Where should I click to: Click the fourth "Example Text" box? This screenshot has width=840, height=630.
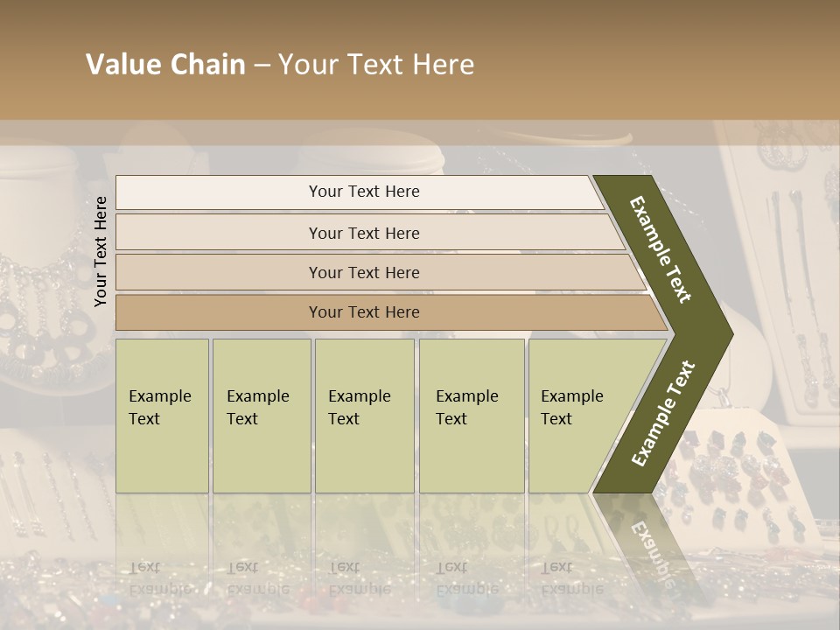click(x=471, y=416)
